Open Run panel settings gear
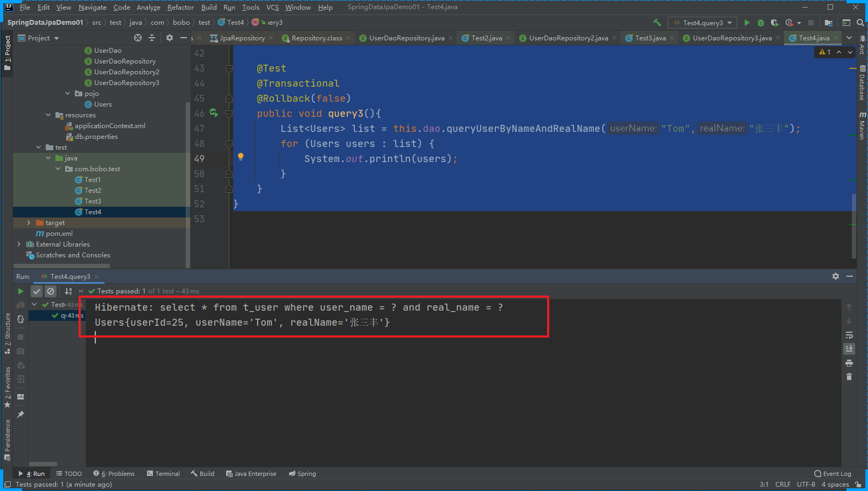 pos(836,276)
